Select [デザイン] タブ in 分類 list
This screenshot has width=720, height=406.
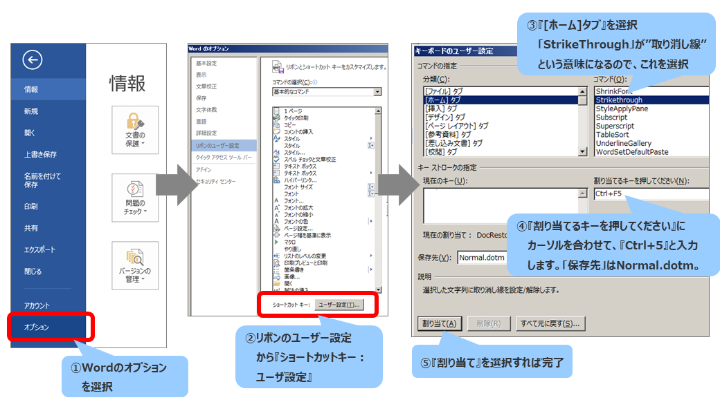click(x=501, y=117)
